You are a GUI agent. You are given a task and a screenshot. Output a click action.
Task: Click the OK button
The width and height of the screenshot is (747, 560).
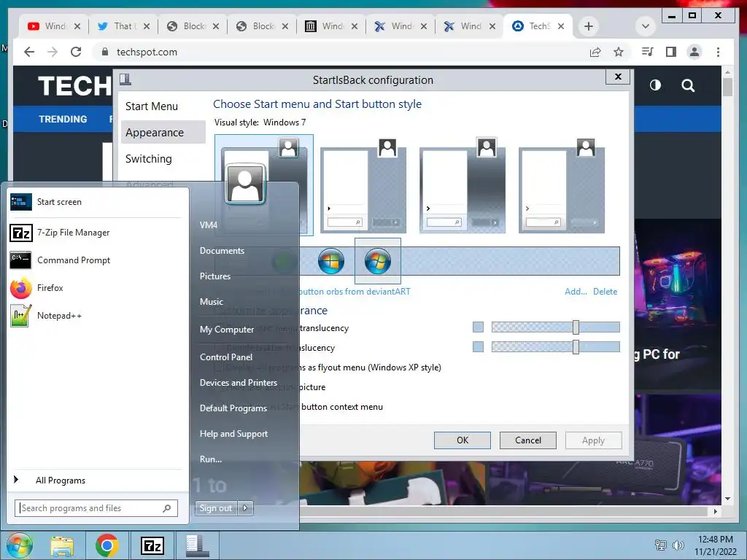pyautogui.click(x=462, y=440)
